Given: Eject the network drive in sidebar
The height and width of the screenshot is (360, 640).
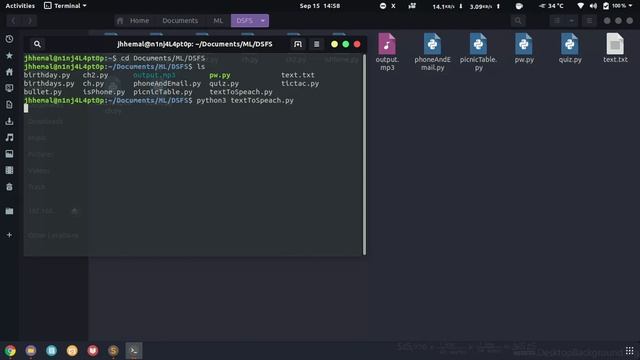Looking at the screenshot, I should 75,211.
